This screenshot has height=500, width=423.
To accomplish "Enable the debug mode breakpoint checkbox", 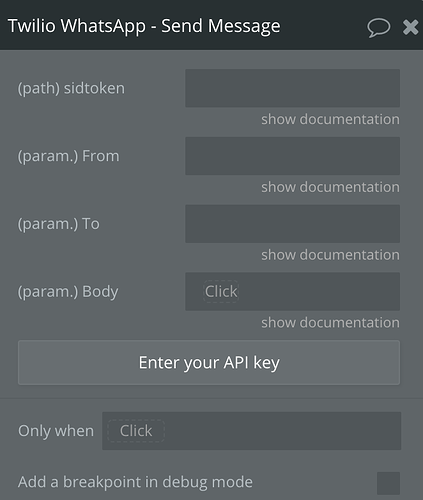I will click(x=388, y=483).
